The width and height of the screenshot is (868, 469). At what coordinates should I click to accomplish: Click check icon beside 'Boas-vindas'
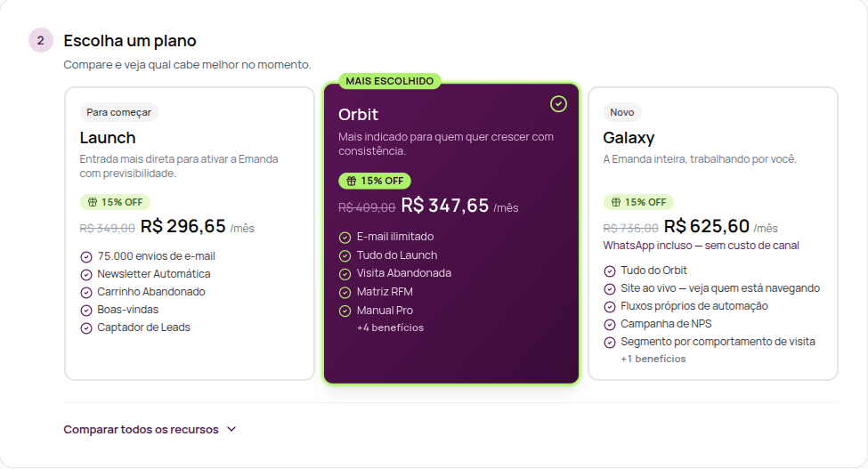tap(86, 311)
